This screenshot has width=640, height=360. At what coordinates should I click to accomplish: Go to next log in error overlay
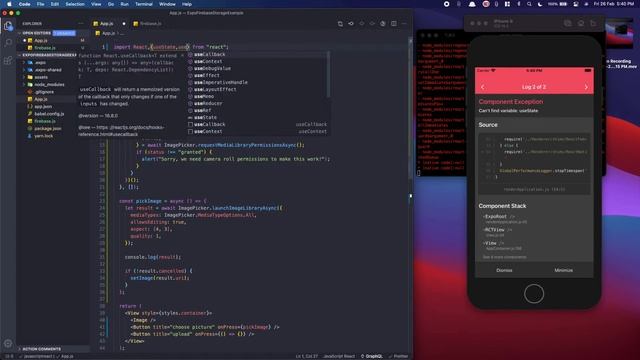pos(586,87)
